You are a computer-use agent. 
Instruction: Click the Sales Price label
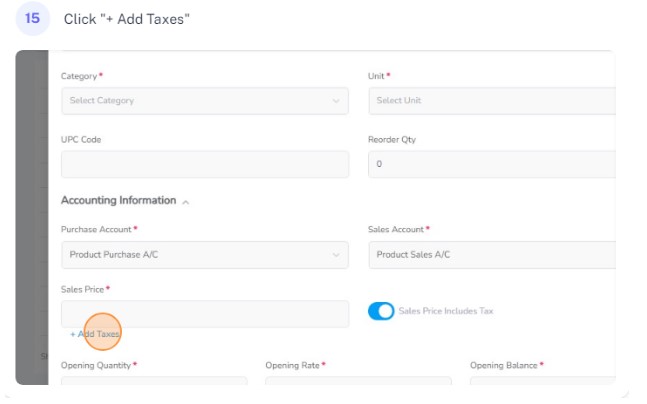pos(83,289)
